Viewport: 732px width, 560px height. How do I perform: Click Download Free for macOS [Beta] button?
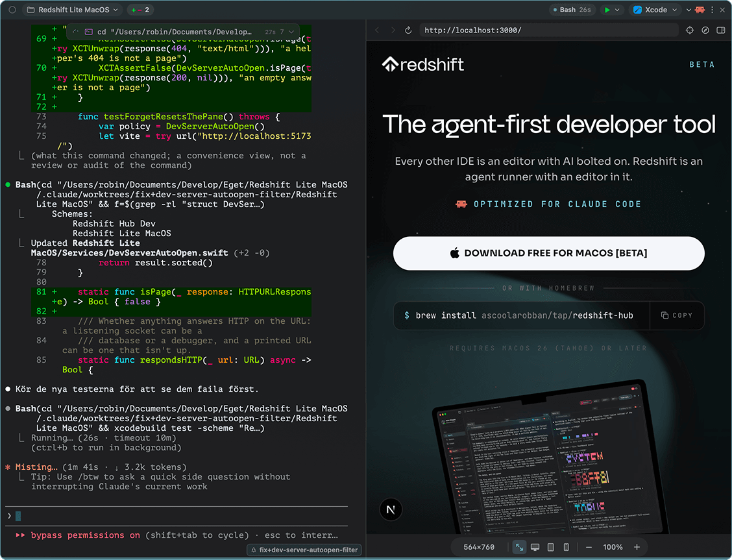[548, 253]
